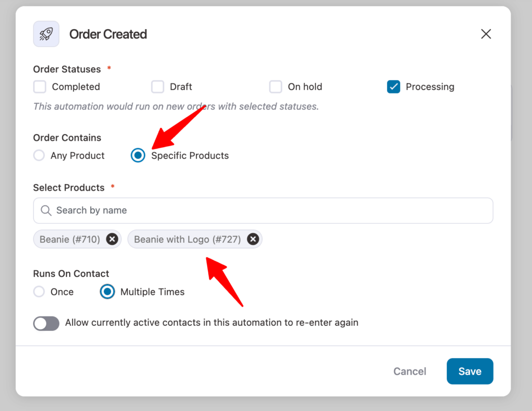This screenshot has height=411, width=532.
Task: Click the rocket icon beside Order Created
Action: (46, 34)
